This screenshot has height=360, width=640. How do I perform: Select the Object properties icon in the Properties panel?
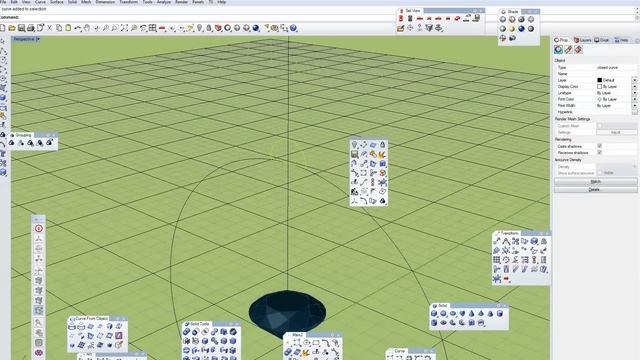558,50
